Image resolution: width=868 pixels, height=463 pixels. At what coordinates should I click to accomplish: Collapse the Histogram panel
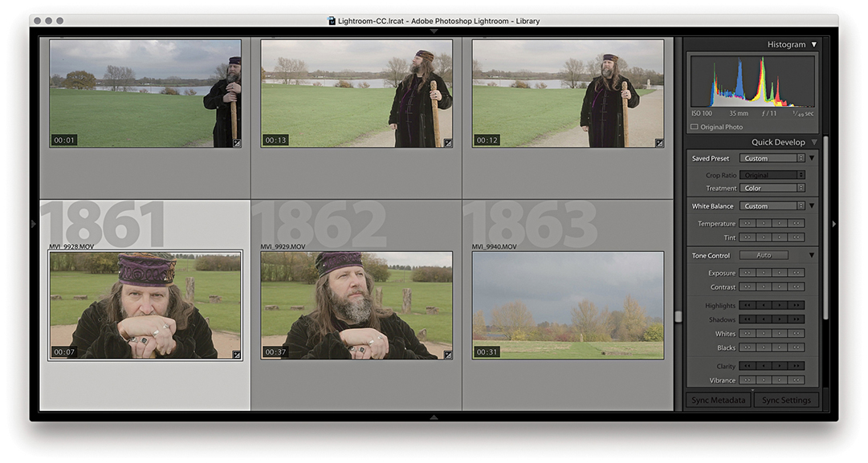coord(813,44)
